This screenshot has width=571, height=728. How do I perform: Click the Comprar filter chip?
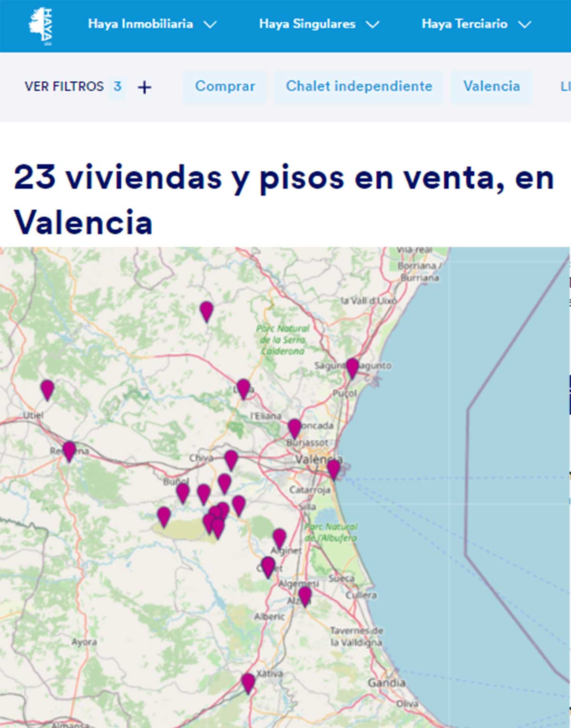[225, 87]
